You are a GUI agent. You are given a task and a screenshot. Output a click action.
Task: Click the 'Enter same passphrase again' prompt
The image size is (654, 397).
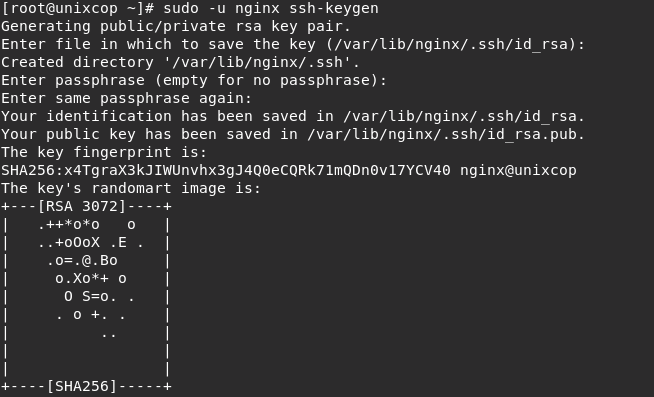point(126,98)
